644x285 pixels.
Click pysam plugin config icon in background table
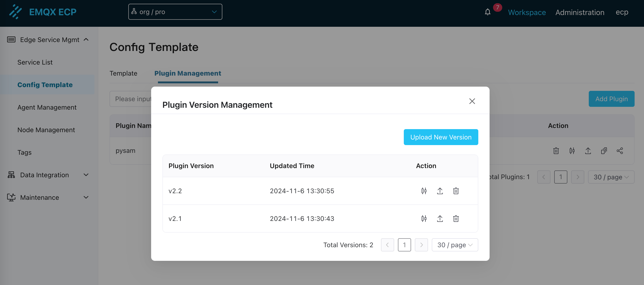click(x=572, y=151)
